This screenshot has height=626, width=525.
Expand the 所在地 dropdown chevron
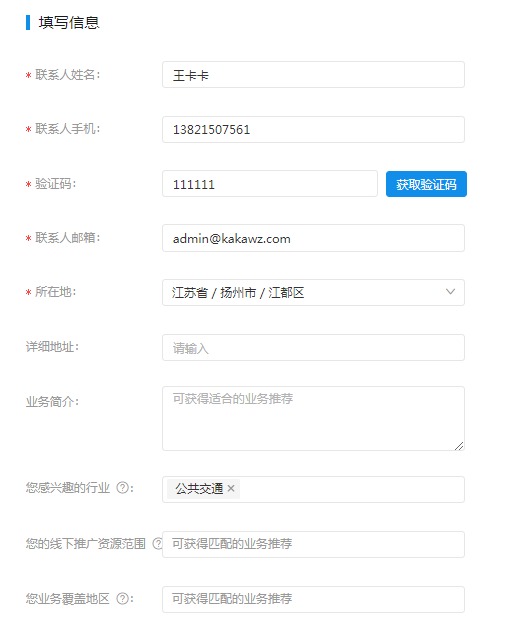coord(450,292)
